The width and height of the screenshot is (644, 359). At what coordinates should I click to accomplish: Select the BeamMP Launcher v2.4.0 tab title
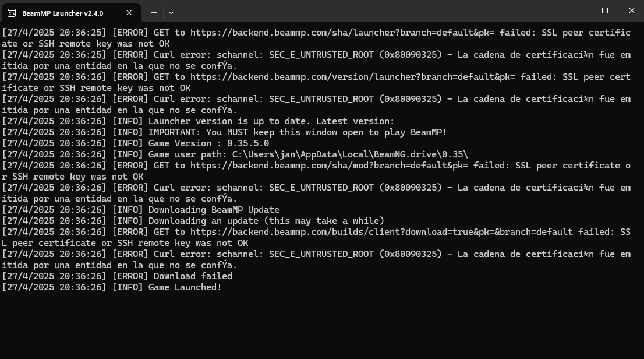coord(62,13)
